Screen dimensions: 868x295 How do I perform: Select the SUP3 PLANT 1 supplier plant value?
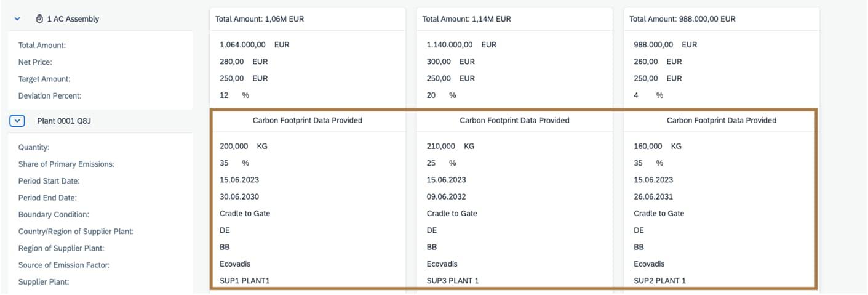click(453, 281)
